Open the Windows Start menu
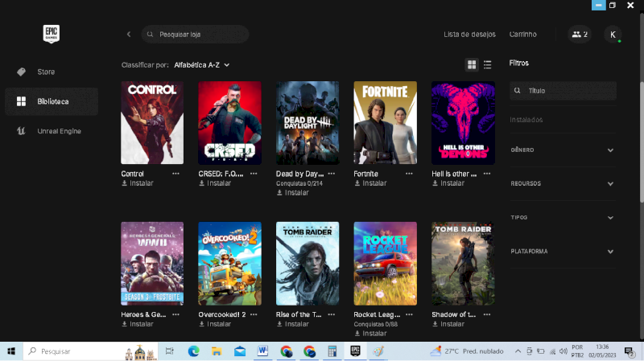Screen dimensions: 644x361 pos(11,351)
